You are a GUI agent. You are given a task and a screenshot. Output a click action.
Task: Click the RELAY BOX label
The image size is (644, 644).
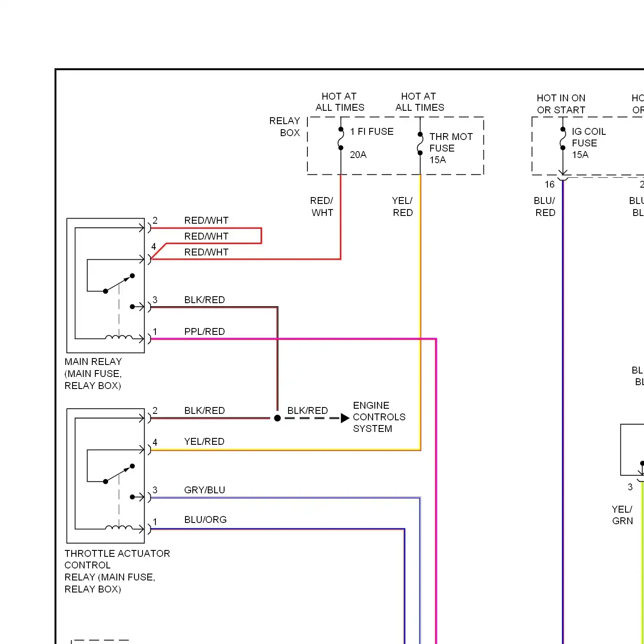pyautogui.click(x=285, y=127)
